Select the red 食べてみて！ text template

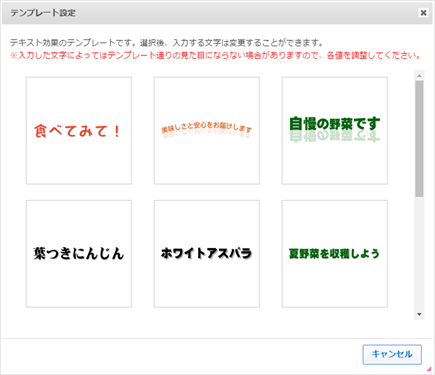click(x=79, y=131)
